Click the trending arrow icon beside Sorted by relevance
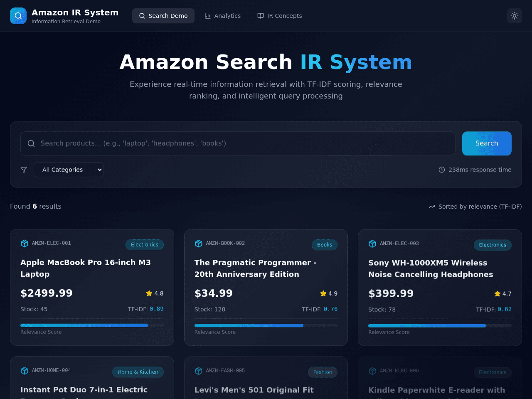The image size is (532, 399). click(x=432, y=207)
